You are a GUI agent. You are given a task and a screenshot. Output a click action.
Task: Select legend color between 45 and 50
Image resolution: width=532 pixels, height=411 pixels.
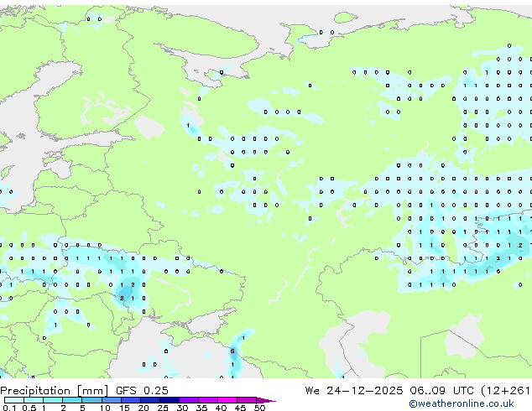[247, 400]
